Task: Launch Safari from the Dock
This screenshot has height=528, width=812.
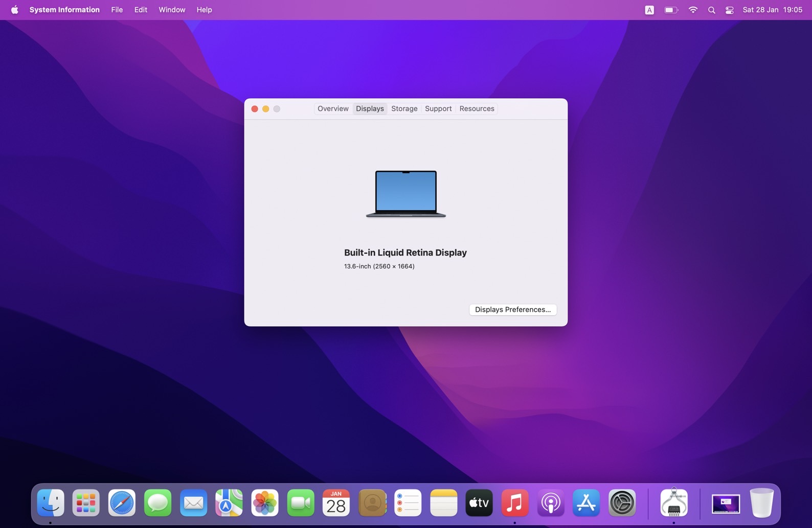Action: (x=122, y=503)
